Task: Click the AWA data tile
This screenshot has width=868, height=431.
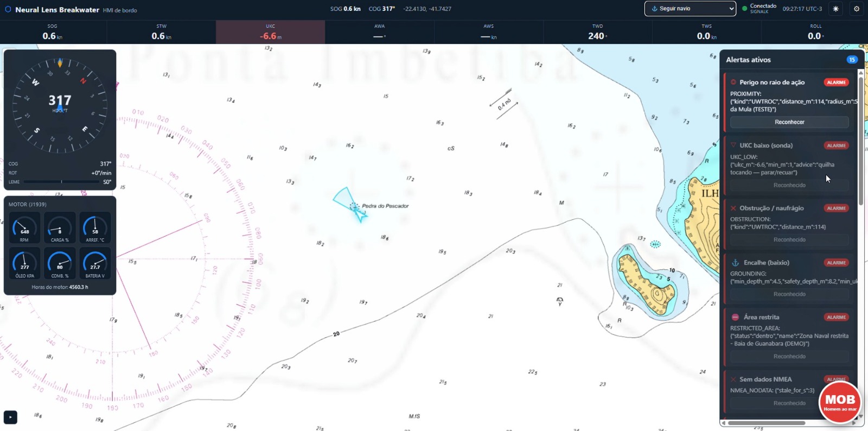Action: (x=380, y=32)
